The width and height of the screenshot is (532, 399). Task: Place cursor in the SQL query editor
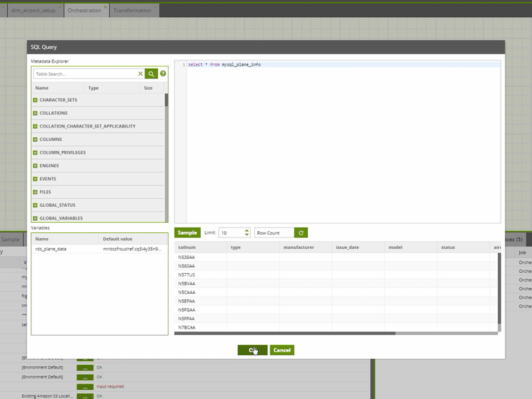[332, 139]
